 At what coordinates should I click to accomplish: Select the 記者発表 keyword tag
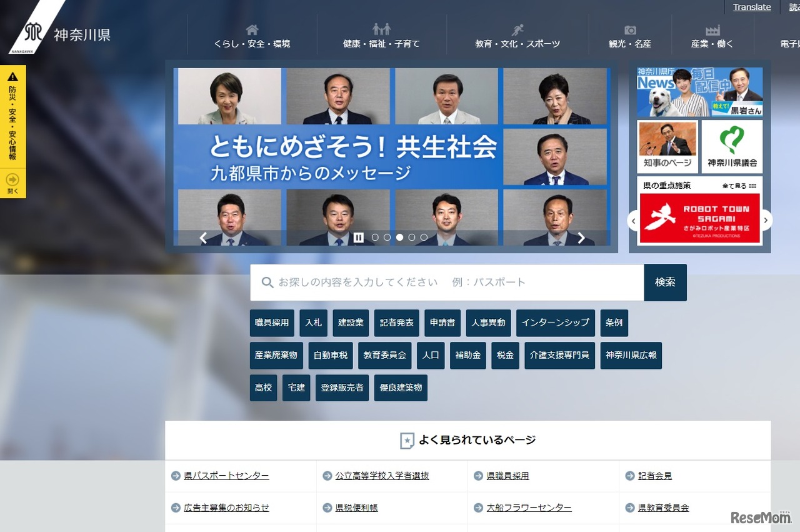pos(396,323)
